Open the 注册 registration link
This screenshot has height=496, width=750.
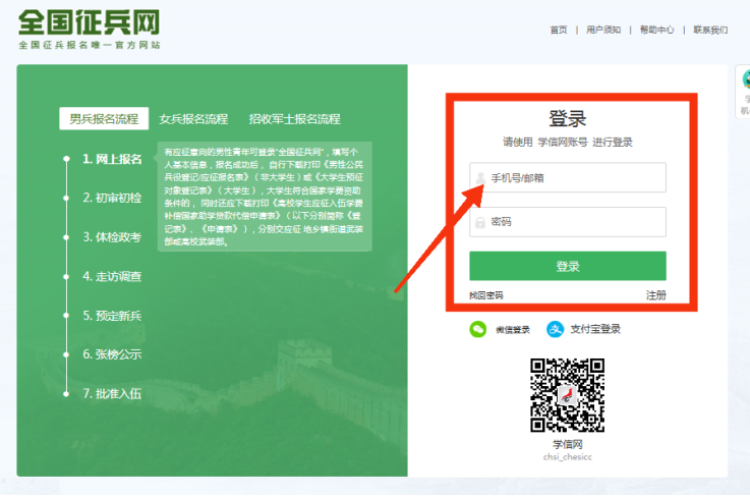[655, 295]
